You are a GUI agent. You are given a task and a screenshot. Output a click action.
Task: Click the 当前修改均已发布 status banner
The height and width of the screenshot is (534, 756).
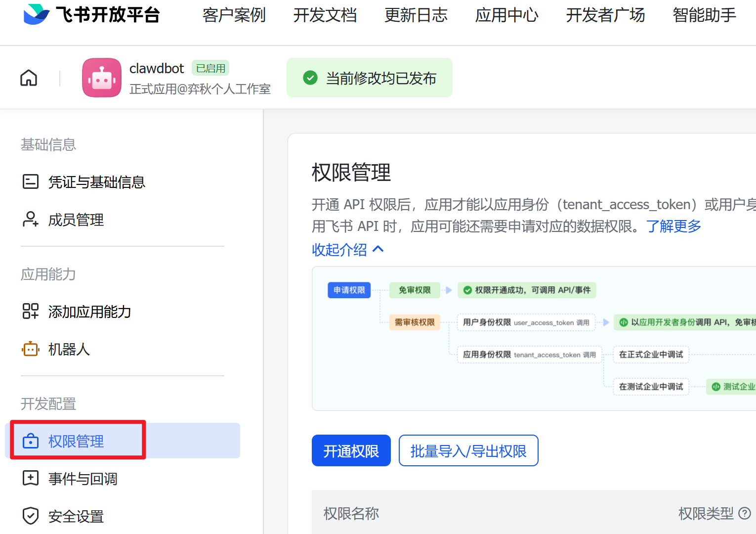[369, 78]
